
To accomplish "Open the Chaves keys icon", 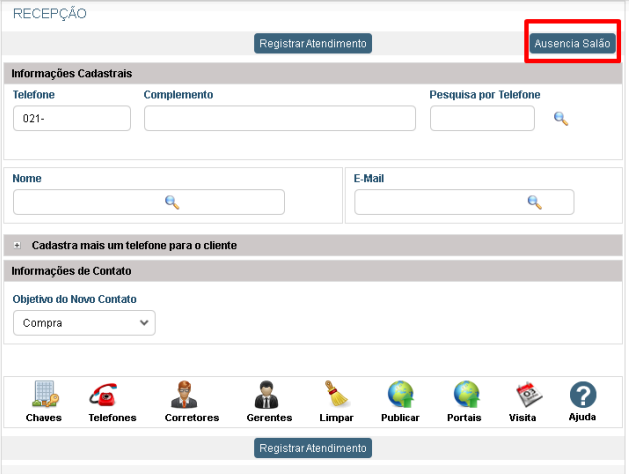I will point(43,394).
